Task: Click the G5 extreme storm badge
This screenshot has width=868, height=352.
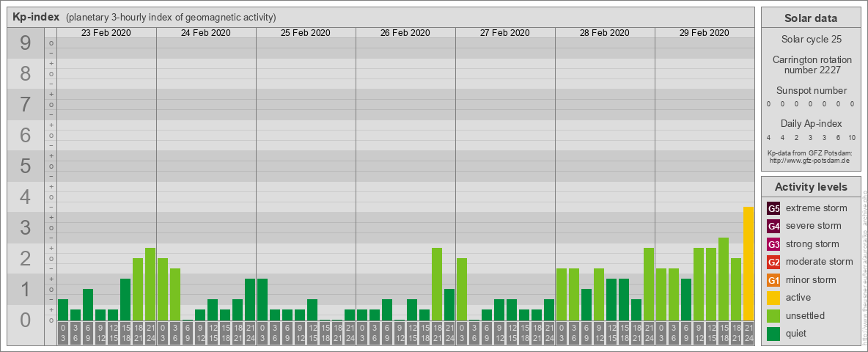Action: tap(773, 209)
